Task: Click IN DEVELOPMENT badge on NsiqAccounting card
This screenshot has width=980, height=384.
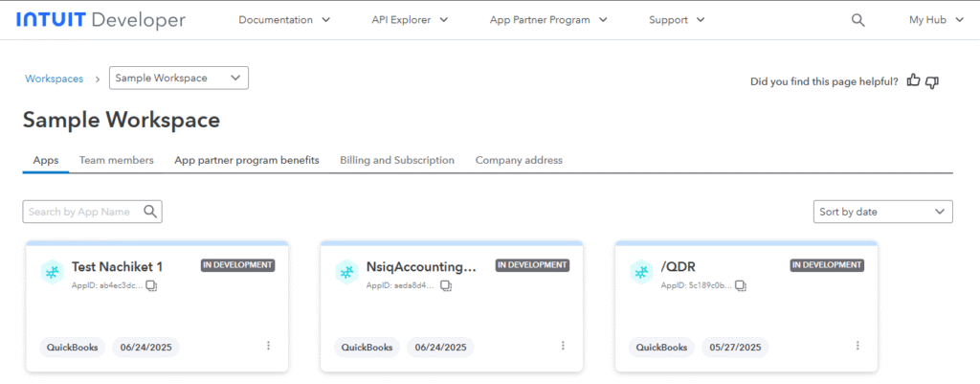Action: 532,265
